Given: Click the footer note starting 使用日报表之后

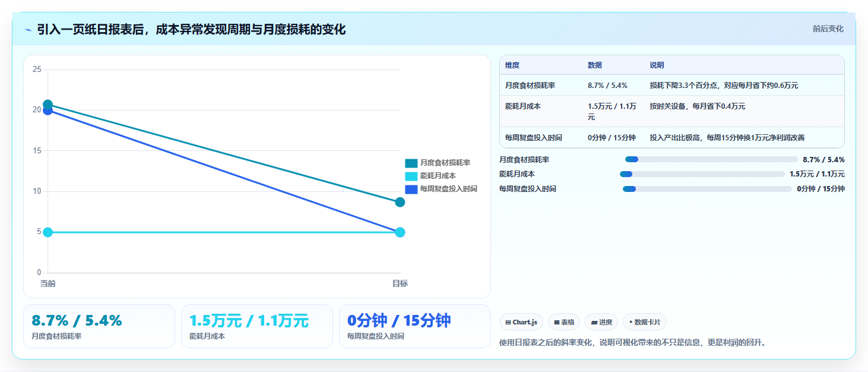Looking at the screenshot, I should click(633, 342).
